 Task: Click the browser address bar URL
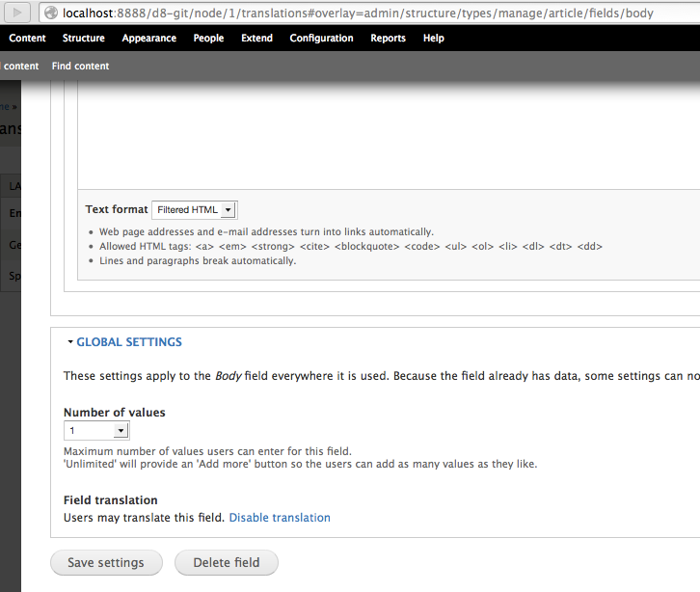[358, 13]
